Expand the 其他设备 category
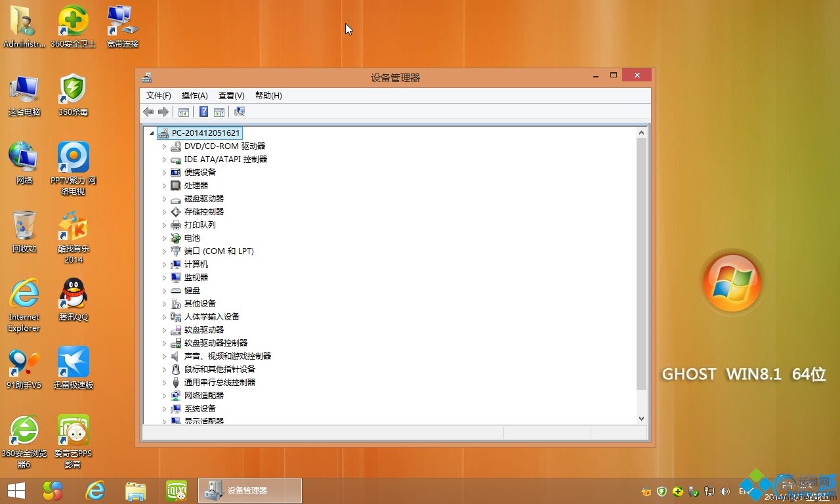The image size is (840, 504). pyautogui.click(x=165, y=304)
